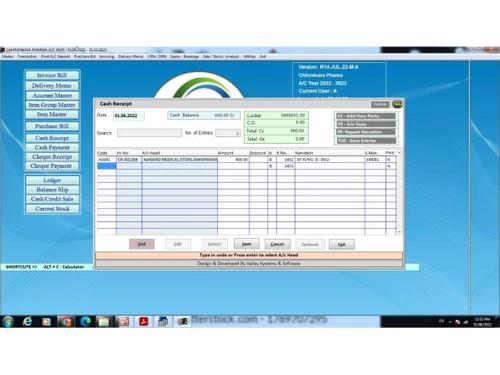Screen dimensions: 500x375
Task: Click the No. of Entries field
Action: click(x=228, y=133)
